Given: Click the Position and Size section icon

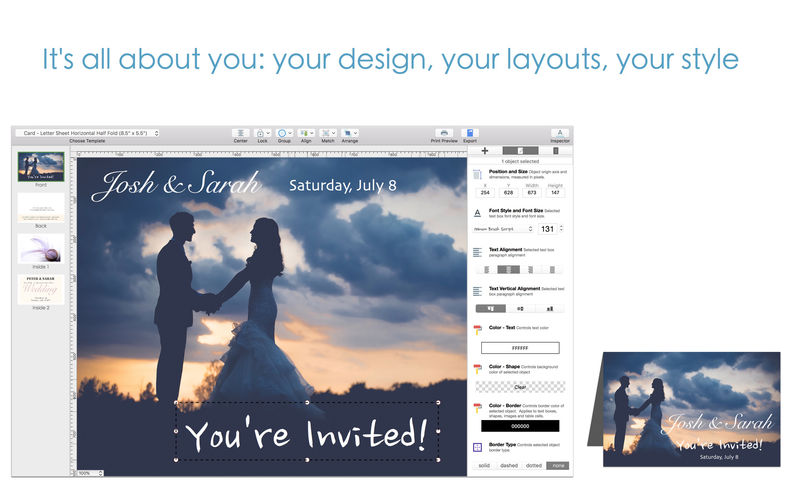Looking at the screenshot, I should [x=477, y=175].
